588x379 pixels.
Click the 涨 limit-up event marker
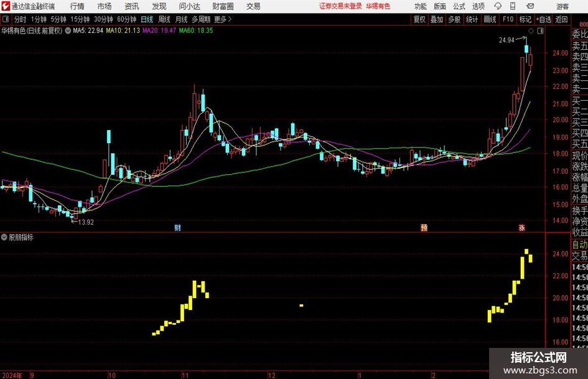pos(521,227)
